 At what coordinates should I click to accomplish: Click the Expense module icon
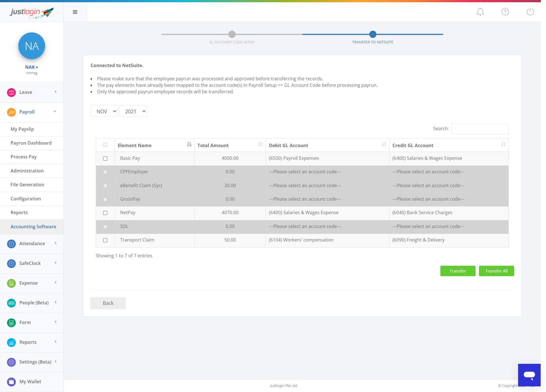coord(11,283)
